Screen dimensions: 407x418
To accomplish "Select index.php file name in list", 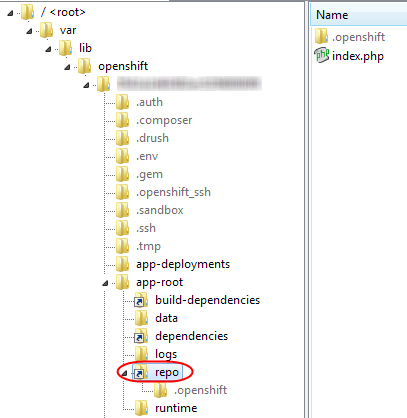I will pos(358,56).
